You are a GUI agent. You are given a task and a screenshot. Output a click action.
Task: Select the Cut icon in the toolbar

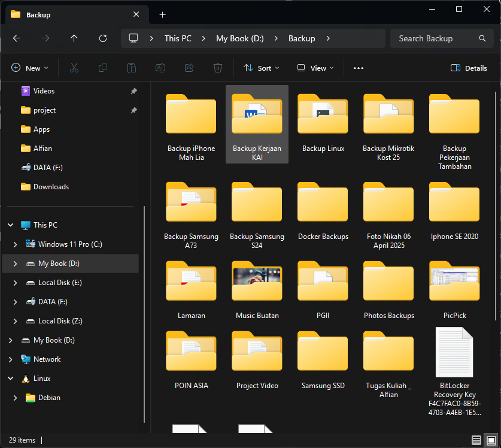(x=74, y=68)
